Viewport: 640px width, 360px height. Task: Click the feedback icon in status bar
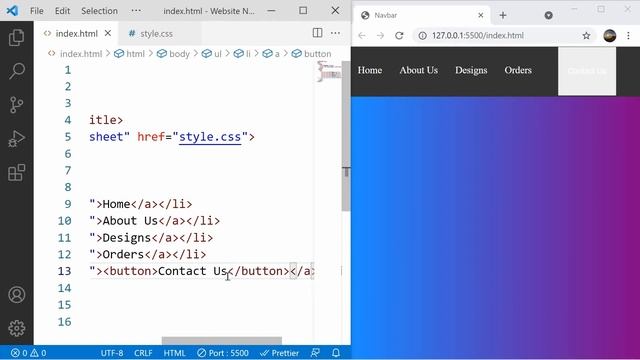click(315, 353)
